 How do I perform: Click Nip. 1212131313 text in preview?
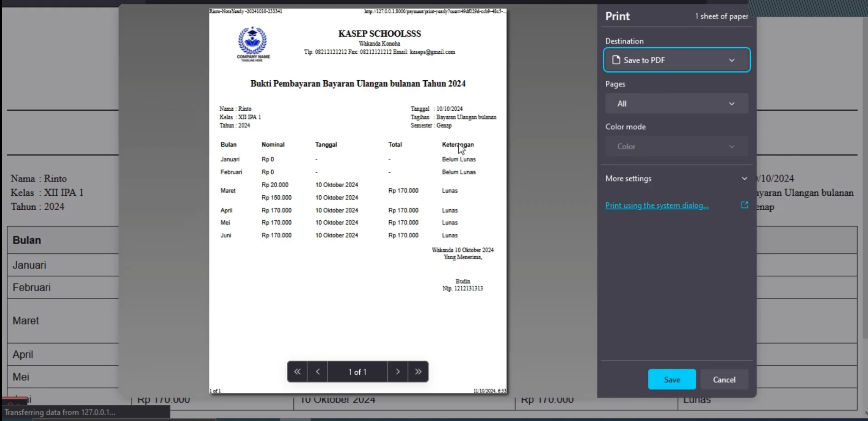[462, 288]
